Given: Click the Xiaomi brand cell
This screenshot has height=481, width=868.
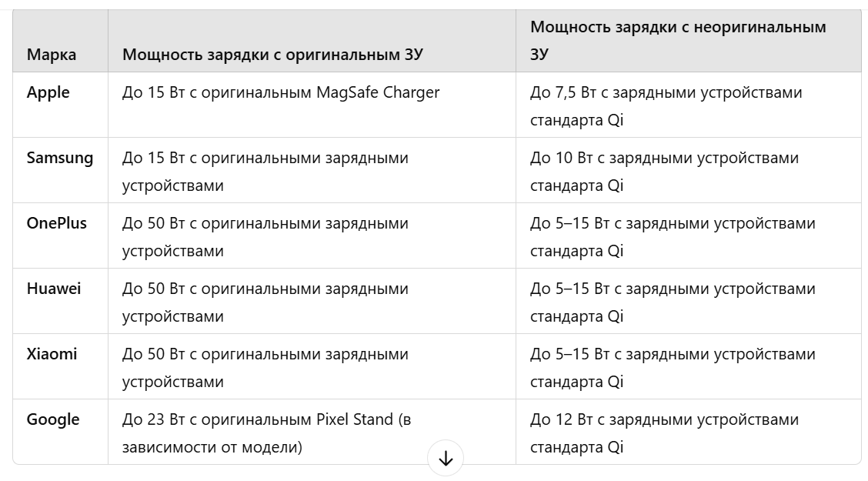Looking at the screenshot, I should click(x=52, y=355).
